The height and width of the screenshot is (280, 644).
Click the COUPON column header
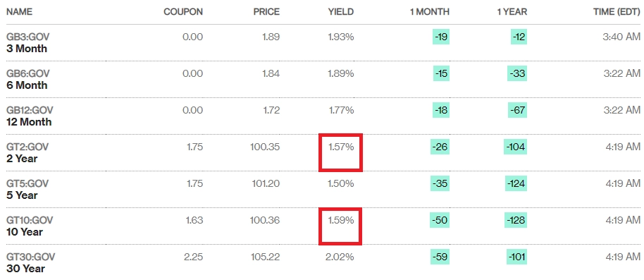183,12
